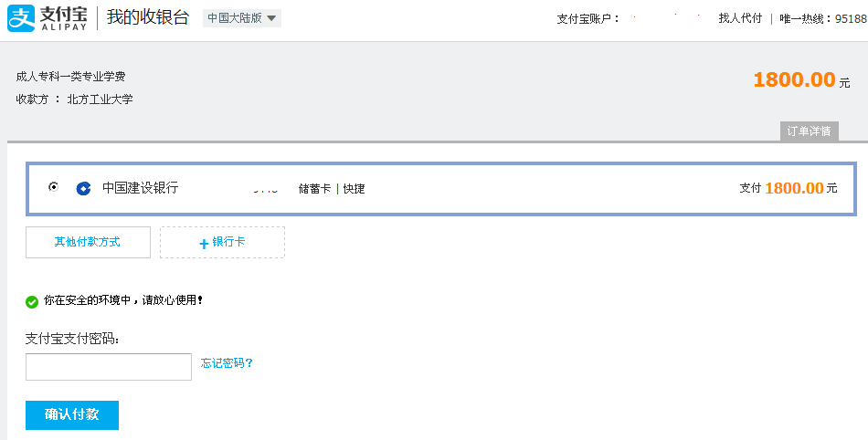Open 其他付款方式 payment options
The image size is (868, 440).
coord(88,243)
